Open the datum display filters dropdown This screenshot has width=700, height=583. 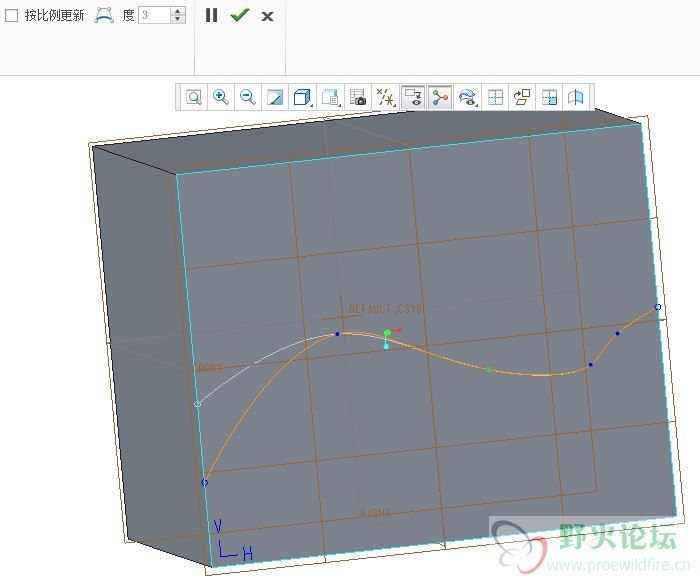coord(386,97)
